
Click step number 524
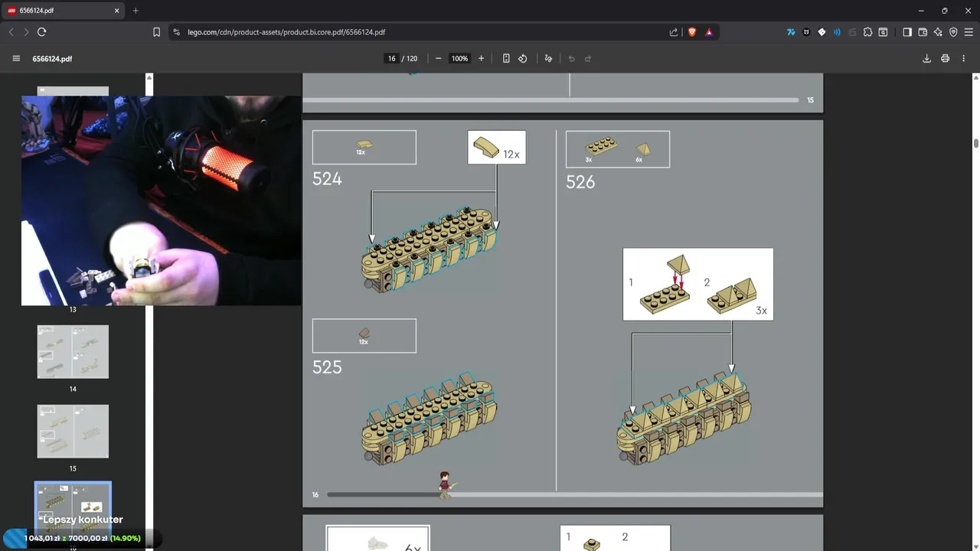pyautogui.click(x=327, y=179)
